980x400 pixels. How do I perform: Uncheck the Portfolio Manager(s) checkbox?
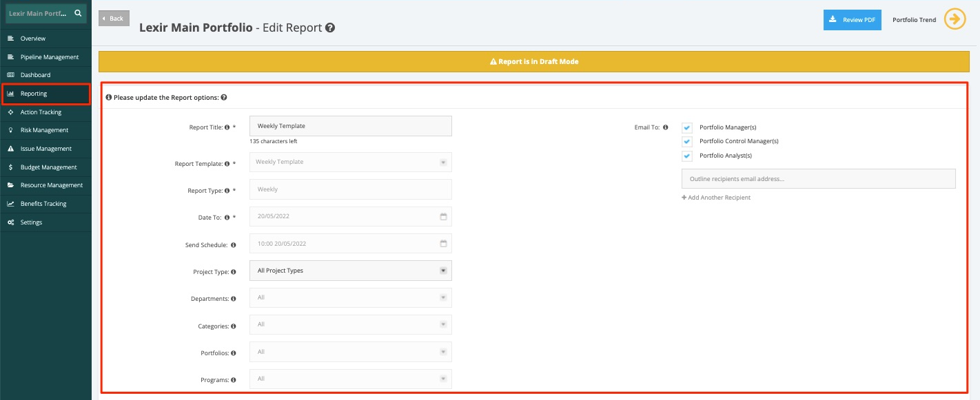pyautogui.click(x=687, y=127)
